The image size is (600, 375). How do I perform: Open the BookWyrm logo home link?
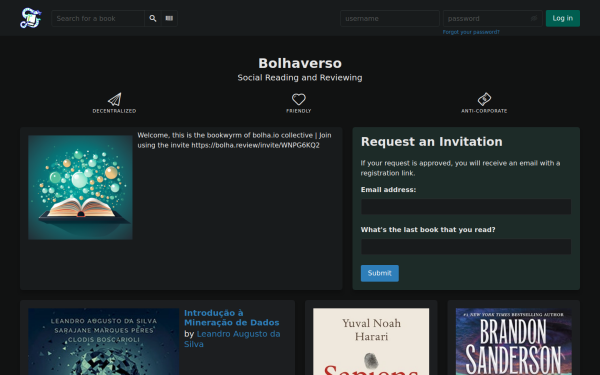pyautogui.click(x=31, y=18)
